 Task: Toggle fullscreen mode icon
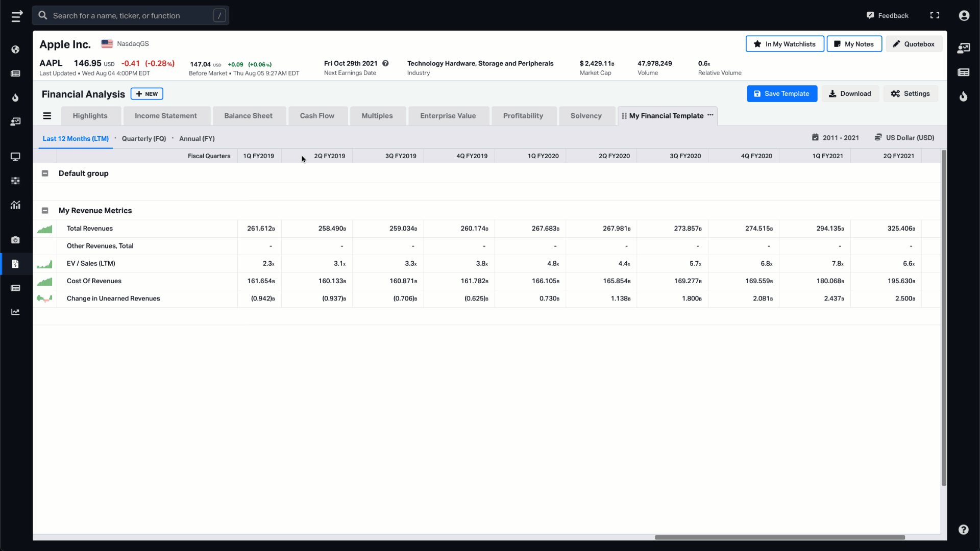point(935,15)
